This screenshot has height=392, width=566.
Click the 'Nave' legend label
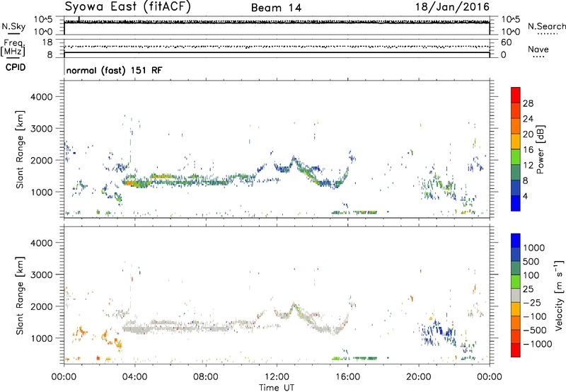pos(538,50)
